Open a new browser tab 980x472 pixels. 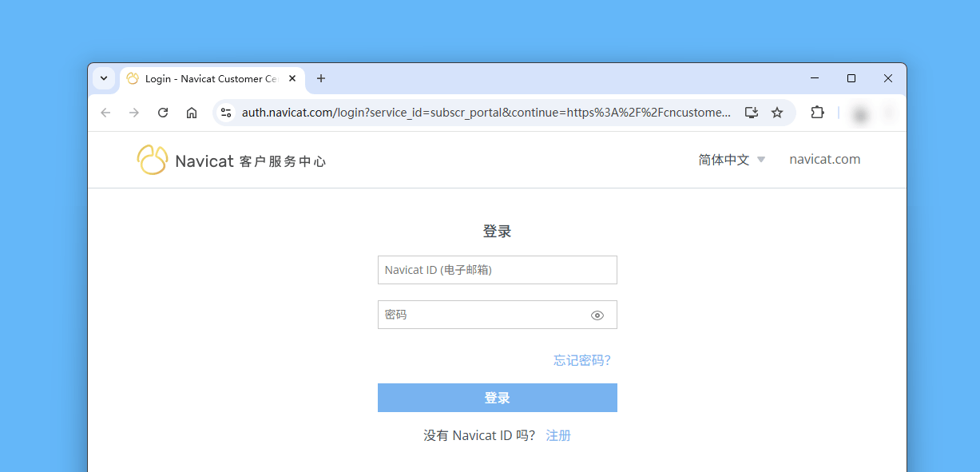321,78
